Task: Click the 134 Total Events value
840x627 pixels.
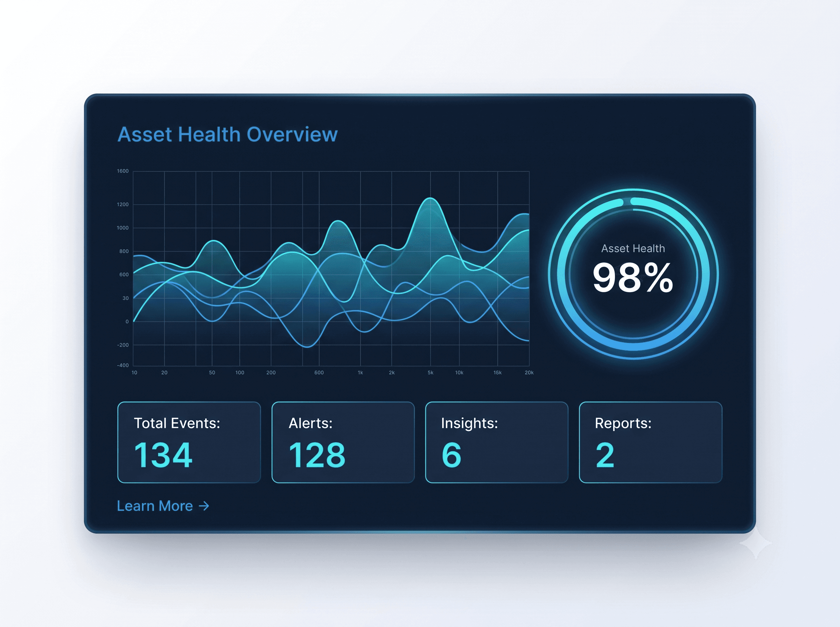Action: pyautogui.click(x=163, y=455)
